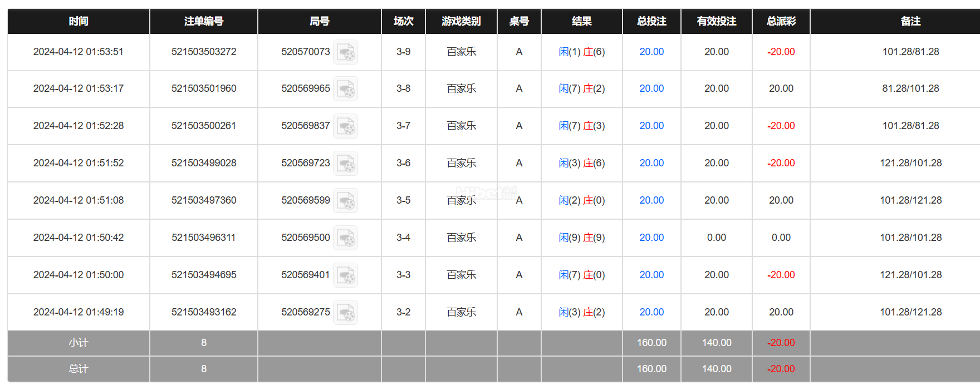Click result 闲(9) 庄(9) in row 3-4
This screenshot has height=385, width=980.
pyautogui.click(x=582, y=238)
